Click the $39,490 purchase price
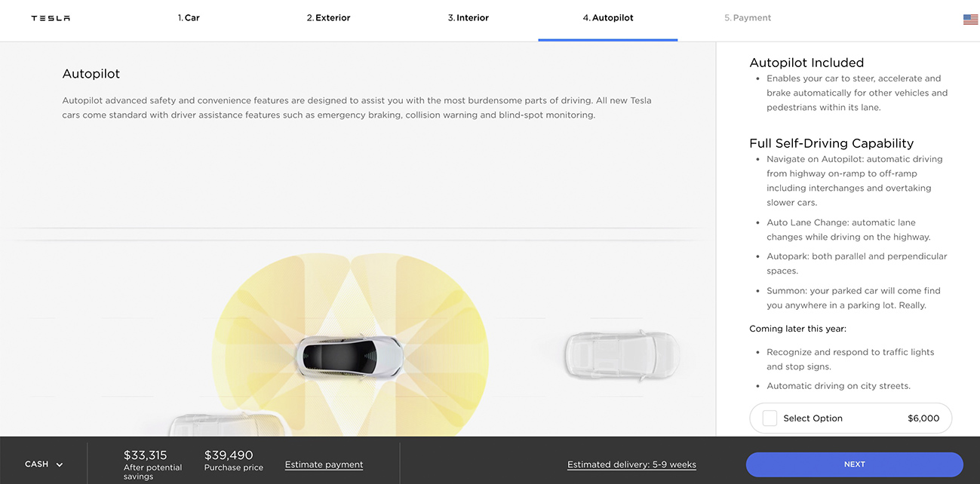The image size is (980, 484). click(x=229, y=455)
